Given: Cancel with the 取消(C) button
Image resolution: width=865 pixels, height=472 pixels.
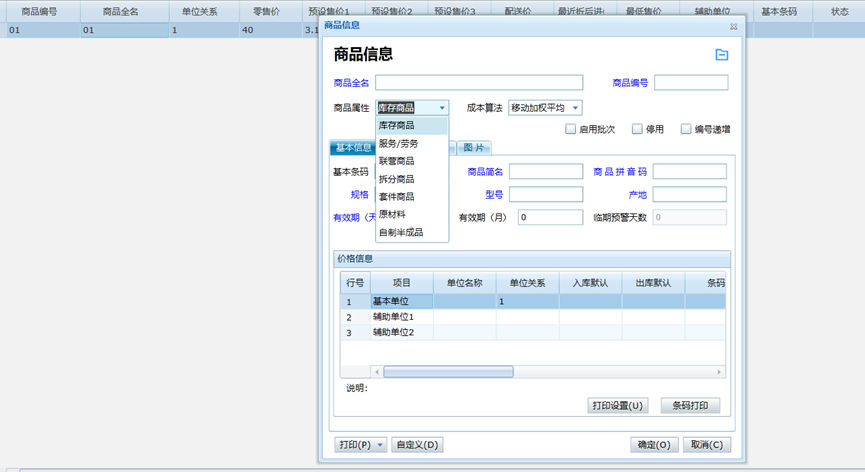Looking at the screenshot, I should tap(707, 444).
